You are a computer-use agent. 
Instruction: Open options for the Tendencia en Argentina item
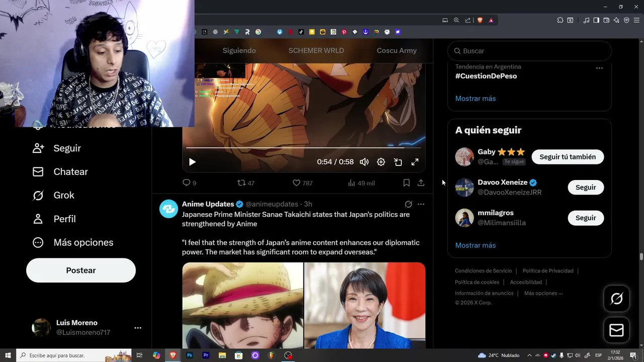599,68
